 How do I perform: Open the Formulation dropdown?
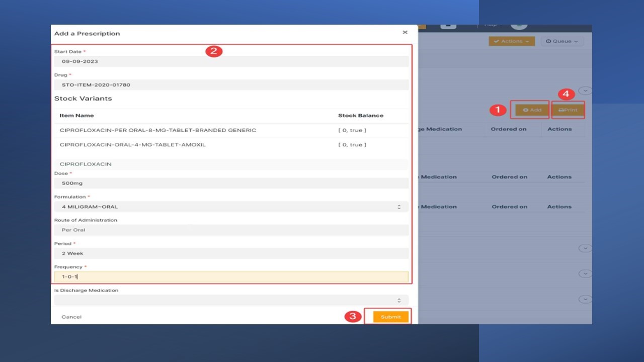click(231, 207)
